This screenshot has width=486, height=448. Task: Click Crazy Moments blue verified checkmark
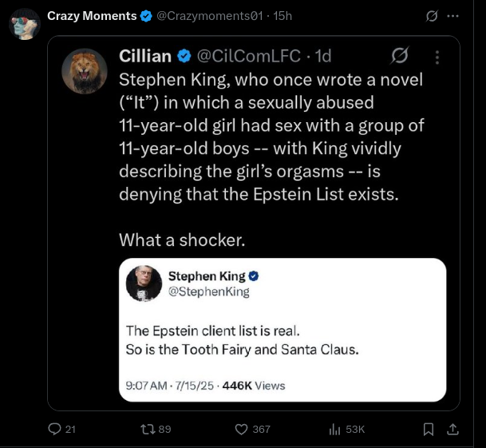145,16
